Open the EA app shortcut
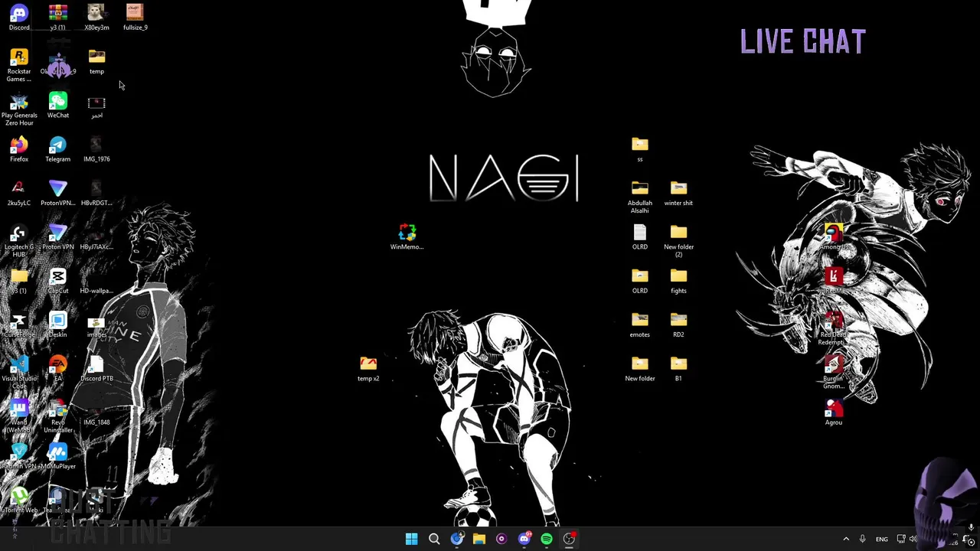 click(x=57, y=368)
